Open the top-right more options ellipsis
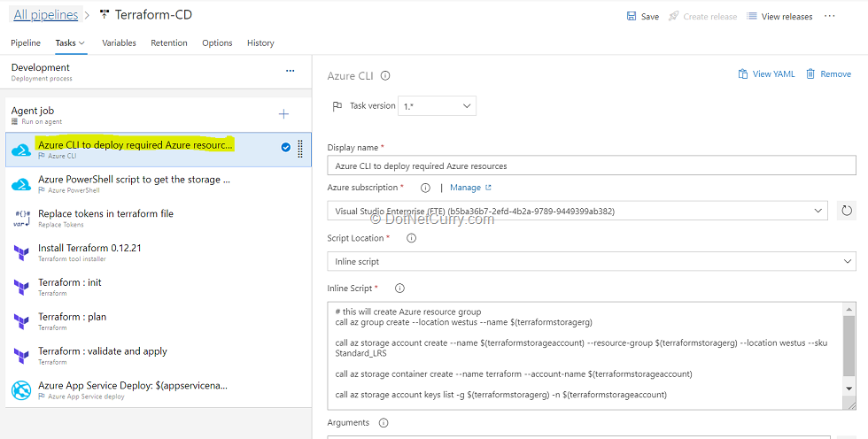Image resolution: width=868 pixels, height=439 pixels. coord(829,16)
